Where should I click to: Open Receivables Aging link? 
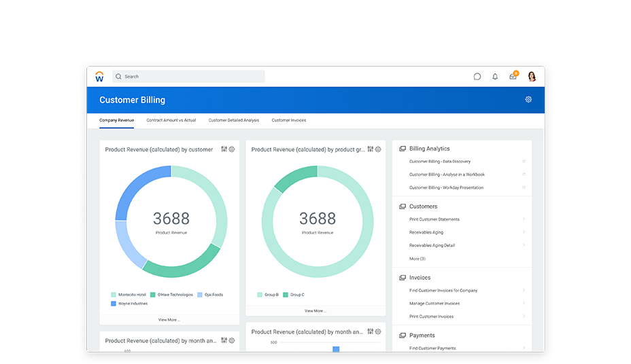click(x=426, y=232)
